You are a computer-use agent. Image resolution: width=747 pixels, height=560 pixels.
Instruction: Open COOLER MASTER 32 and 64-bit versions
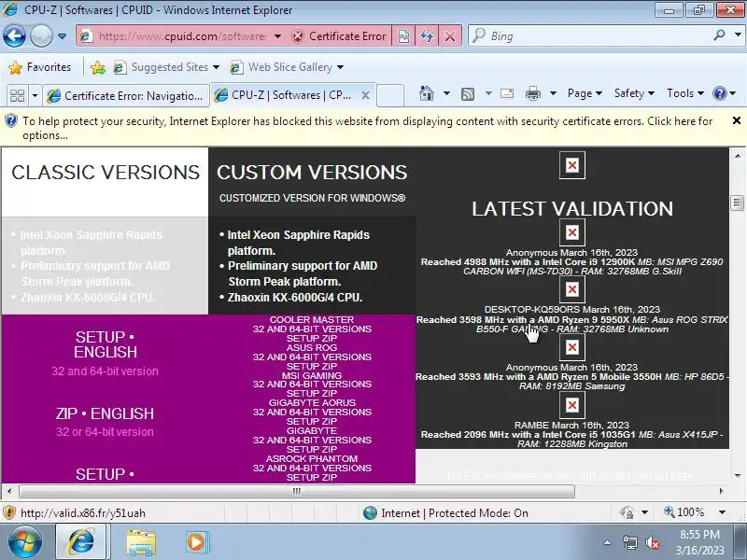pyautogui.click(x=312, y=329)
